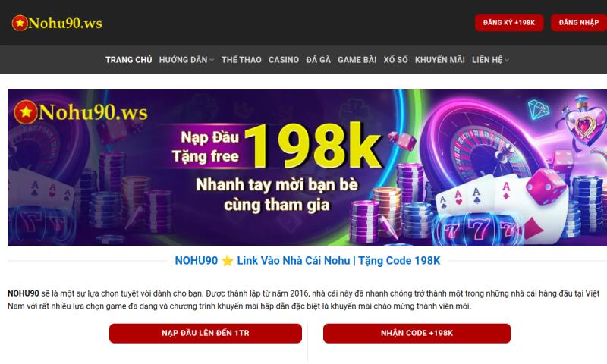The height and width of the screenshot is (364, 607).
Task: Click the NHẬN CODE +198K button
Action: click(417, 333)
